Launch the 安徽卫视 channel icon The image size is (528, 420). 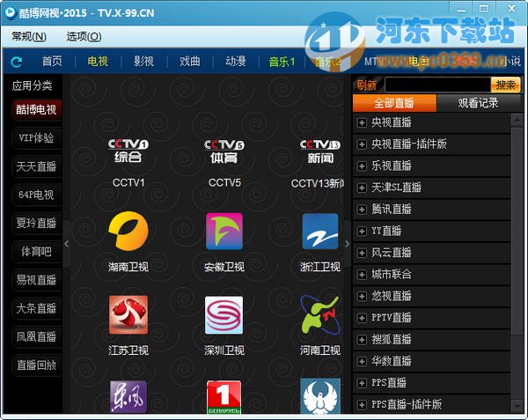point(224,231)
